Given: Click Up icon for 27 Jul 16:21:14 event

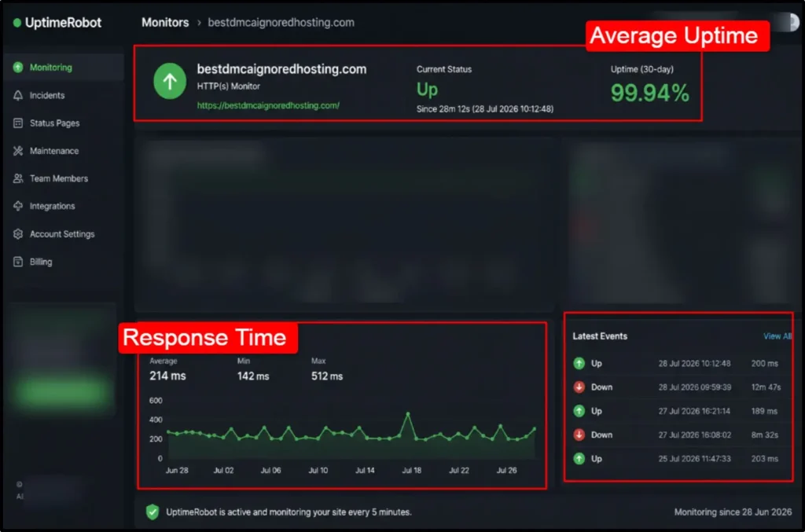Looking at the screenshot, I should click(x=579, y=411).
